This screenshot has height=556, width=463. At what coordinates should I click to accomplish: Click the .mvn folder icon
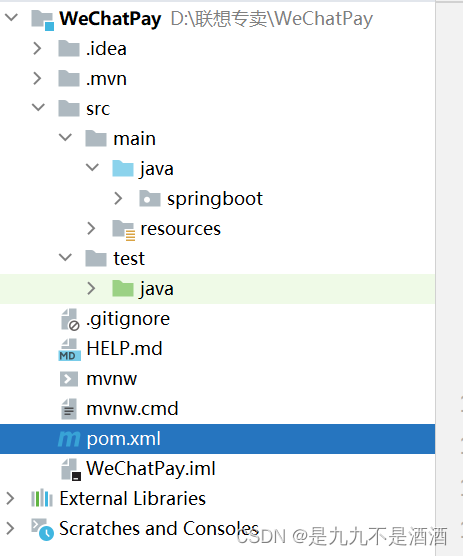tap(69, 78)
